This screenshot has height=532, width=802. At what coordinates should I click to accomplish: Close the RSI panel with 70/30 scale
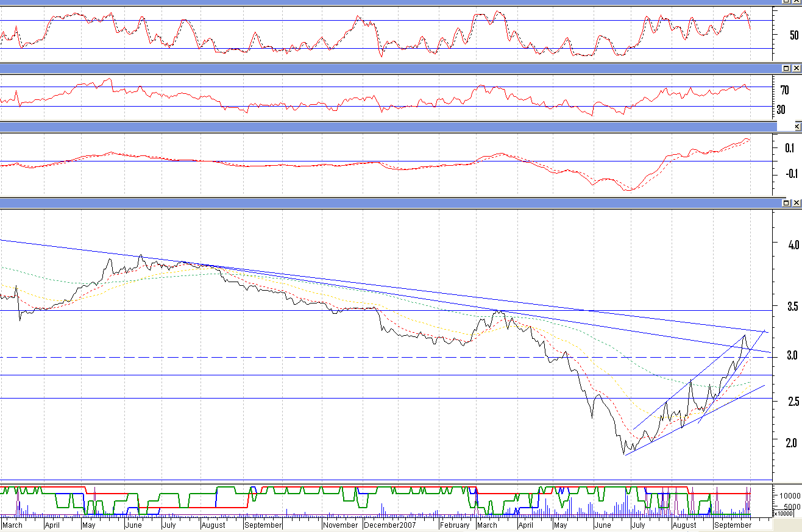(796, 68)
